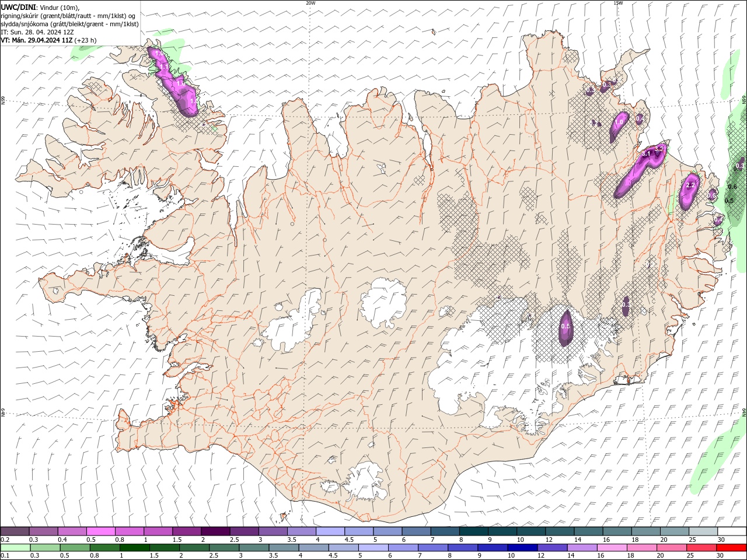This screenshot has width=747, height=560.
Task: Pick the bright red 30 swatch, bottom legend row
Action: tap(732, 547)
